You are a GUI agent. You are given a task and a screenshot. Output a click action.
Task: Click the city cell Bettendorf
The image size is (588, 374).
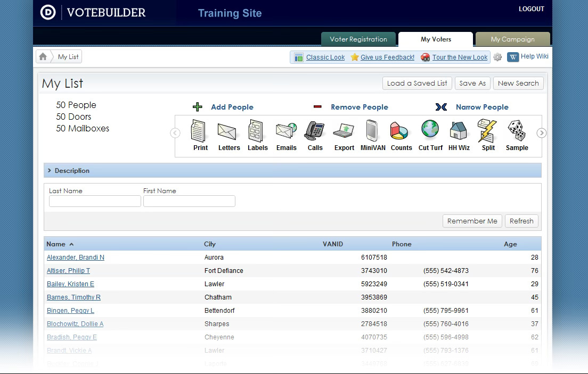219,311
